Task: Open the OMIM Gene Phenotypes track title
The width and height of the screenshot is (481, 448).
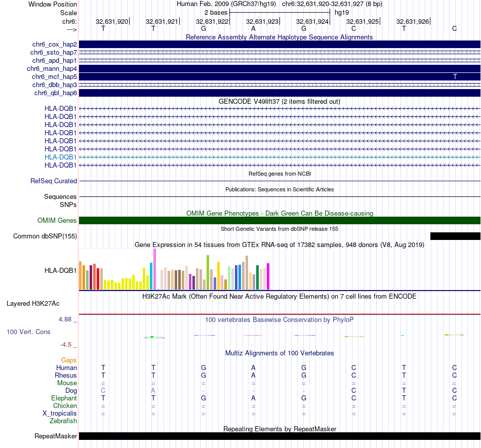Action: click(279, 214)
